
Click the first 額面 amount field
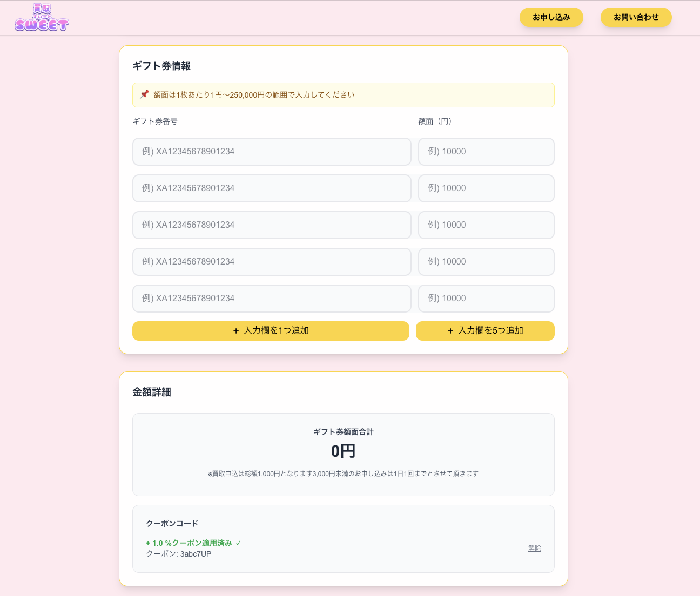coord(486,152)
